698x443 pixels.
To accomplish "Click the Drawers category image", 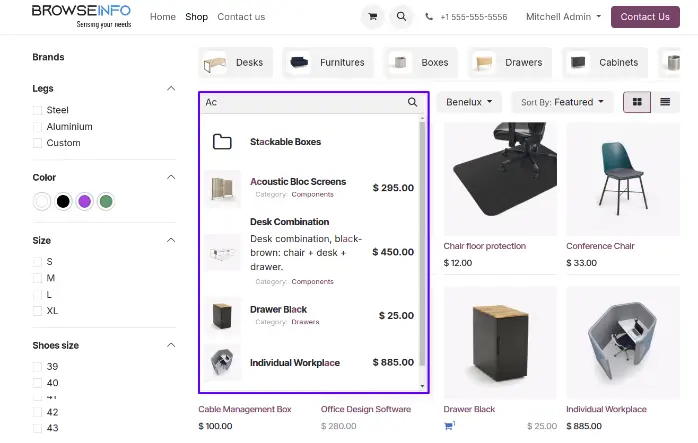I will click(x=484, y=63).
